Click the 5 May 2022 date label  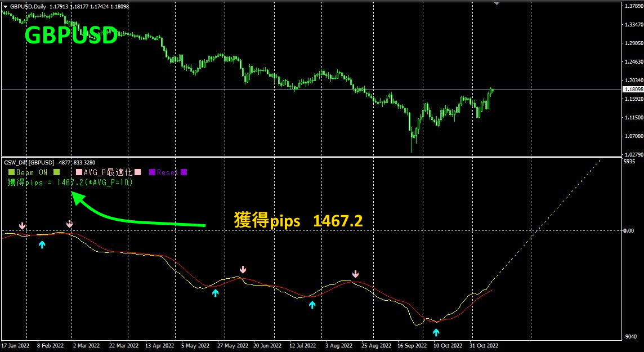[x=195, y=345]
